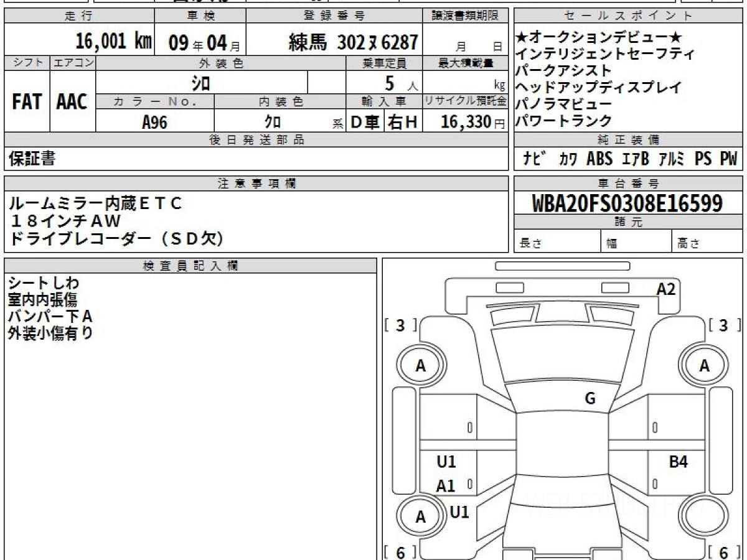The height and width of the screenshot is (560, 747).
Task: Select ドライブレコーダー(SD欠) note
Action: click(116, 238)
